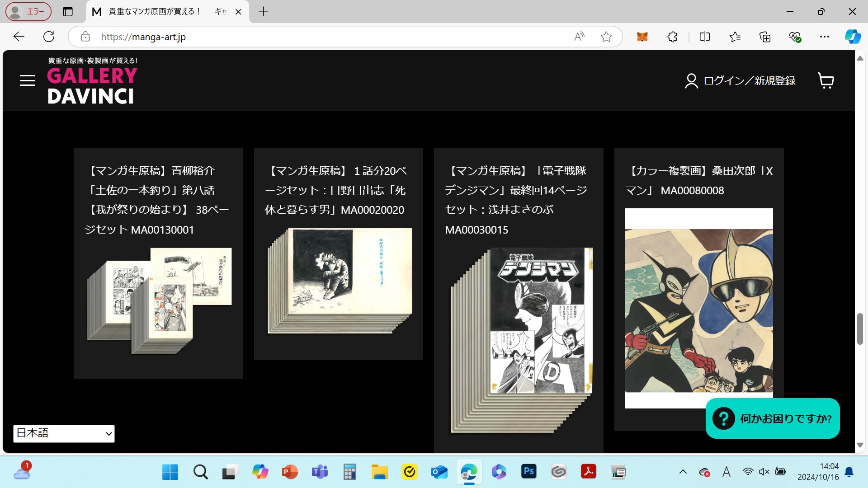868x488 pixels.
Task: Open the browser Extensions puzzle icon
Action: (672, 37)
